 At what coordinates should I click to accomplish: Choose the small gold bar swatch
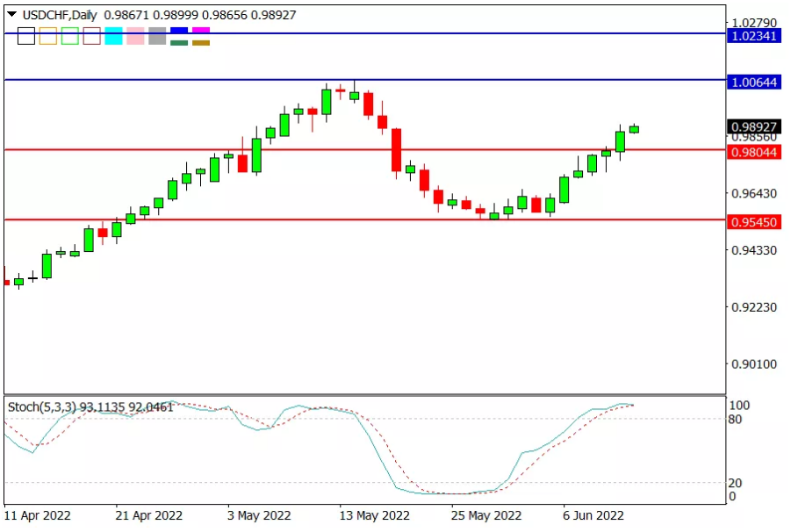[x=201, y=43]
